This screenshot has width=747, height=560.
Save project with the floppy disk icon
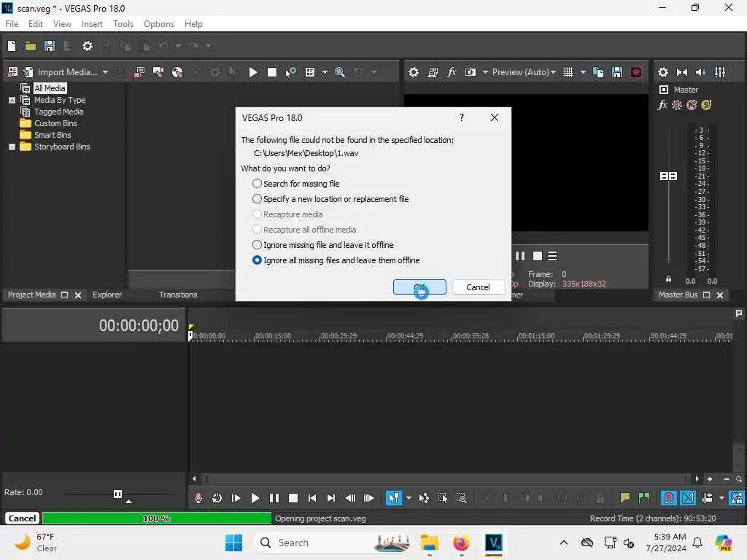49,46
